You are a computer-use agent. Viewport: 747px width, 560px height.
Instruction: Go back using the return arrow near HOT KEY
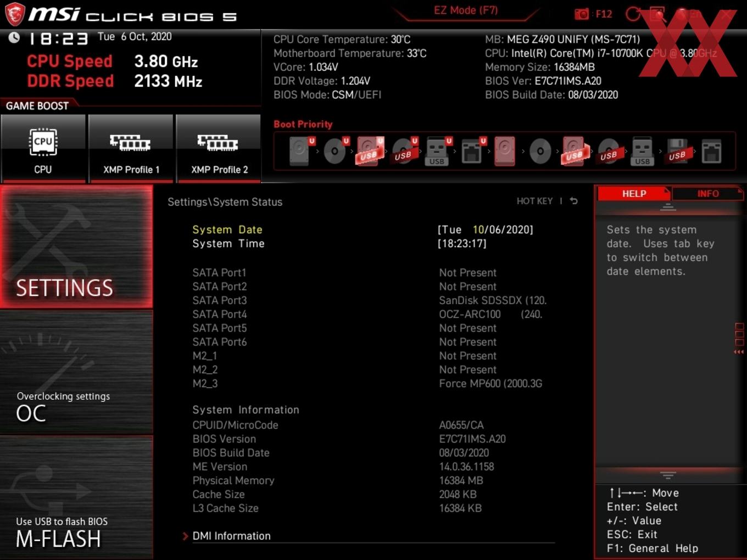point(573,201)
